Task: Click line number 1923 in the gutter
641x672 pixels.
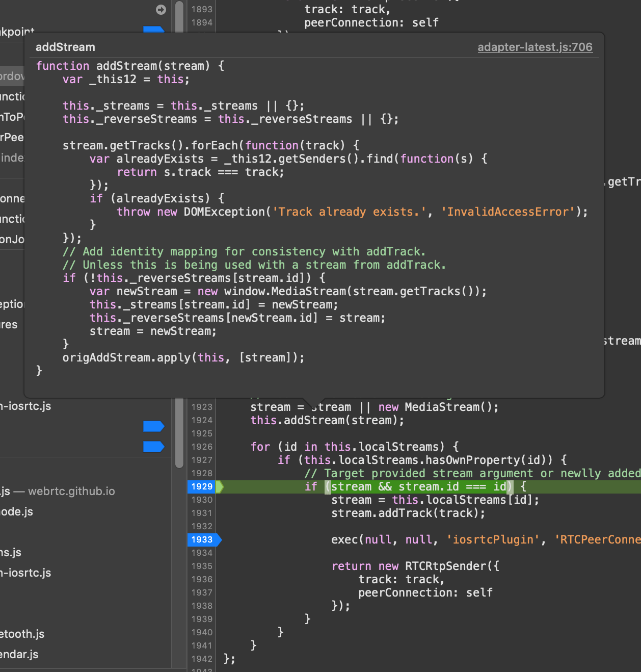Action: (x=202, y=407)
